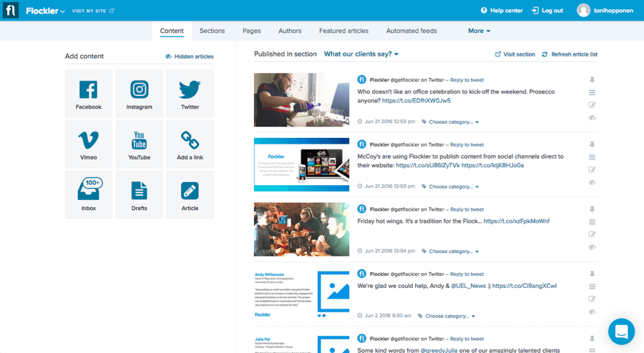Switch to the Pages tab

click(x=251, y=31)
